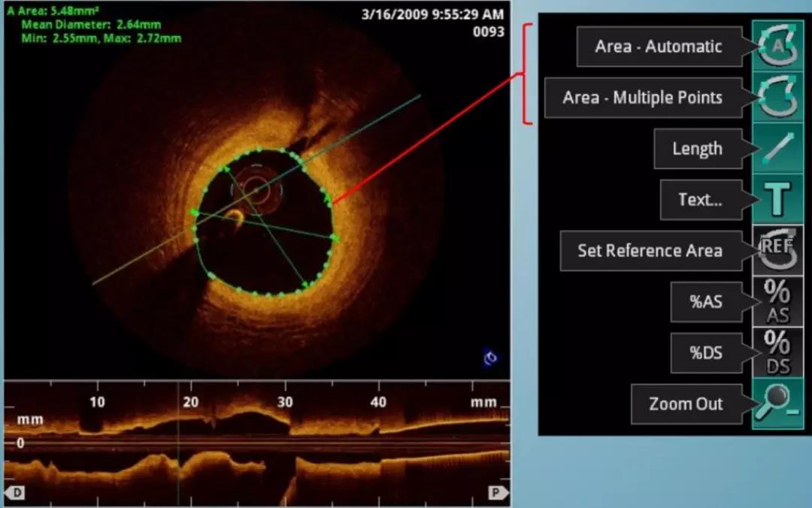The height and width of the screenshot is (508, 812).
Task: Activate the Area - Multiple Points tool icon
Action: pyautogui.click(x=777, y=98)
